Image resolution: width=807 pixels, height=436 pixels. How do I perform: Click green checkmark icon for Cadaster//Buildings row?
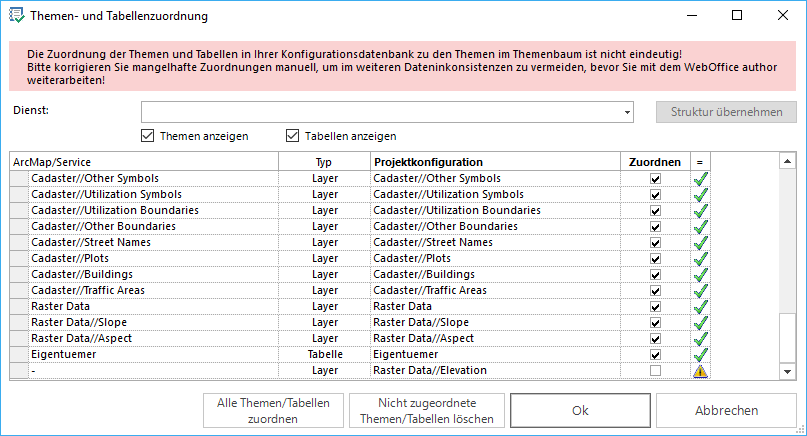[700, 274]
